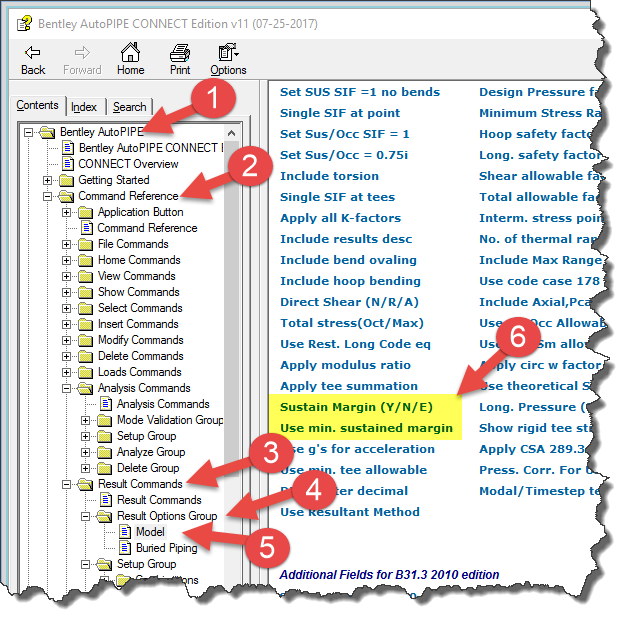Open Include torsion link
Viewport: 633px width, 623px height.
point(329,176)
